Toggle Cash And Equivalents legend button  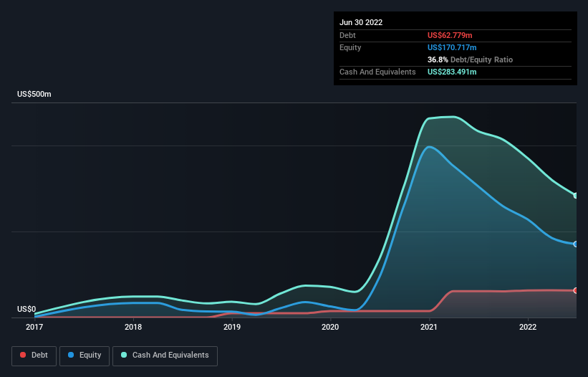click(x=165, y=355)
